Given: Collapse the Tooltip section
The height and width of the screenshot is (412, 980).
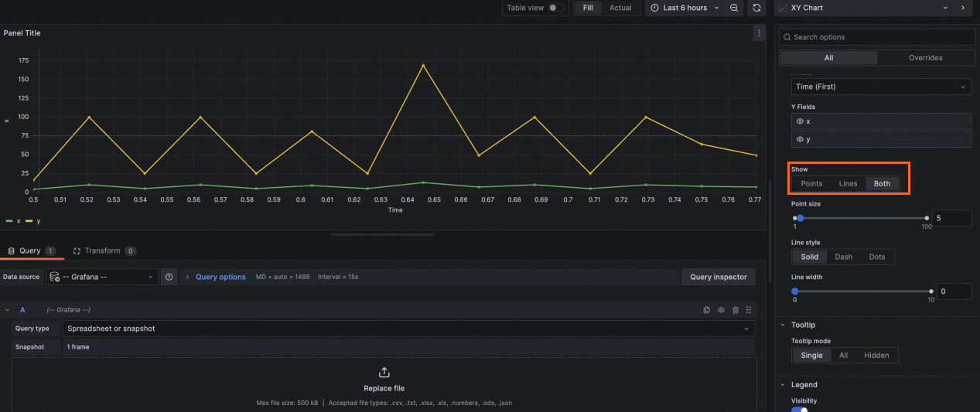Looking at the screenshot, I should (782, 325).
